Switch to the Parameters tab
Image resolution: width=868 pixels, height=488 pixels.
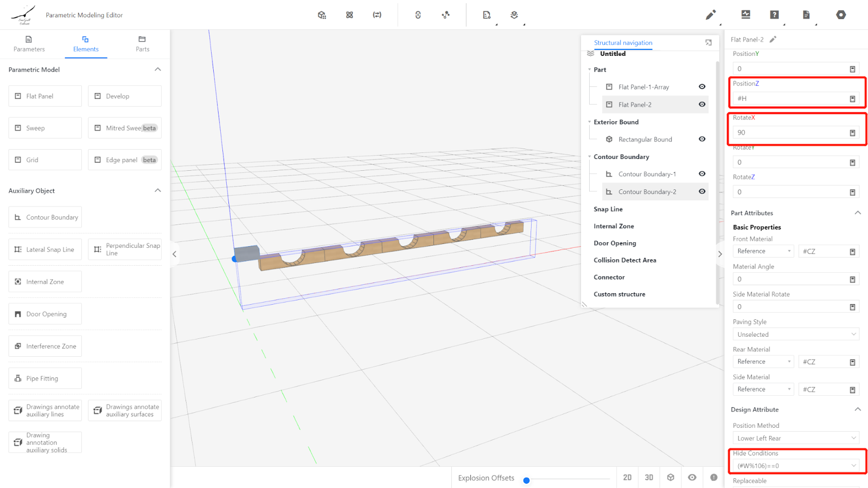(29, 44)
